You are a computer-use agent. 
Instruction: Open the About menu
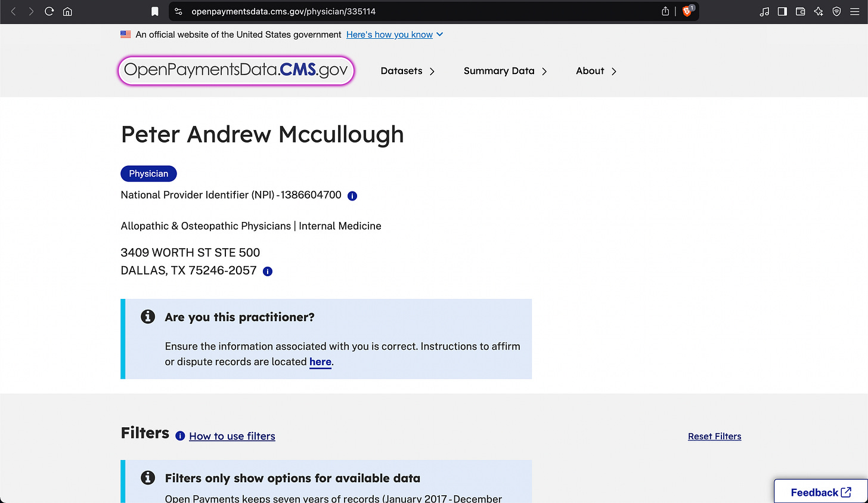click(x=590, y=71)
